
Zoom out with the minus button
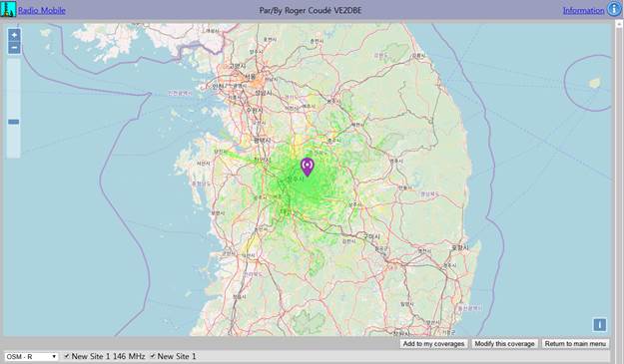tap(14, 48)
